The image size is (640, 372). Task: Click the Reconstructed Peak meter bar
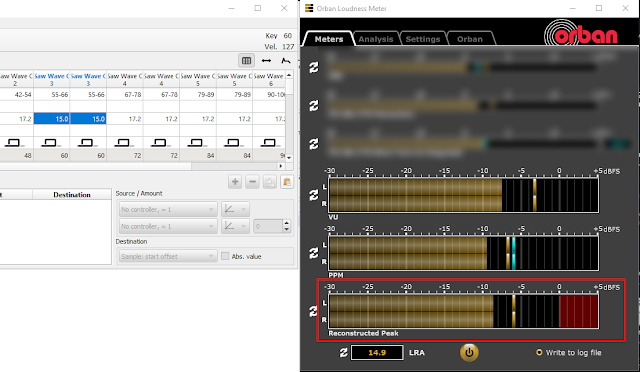464,311
